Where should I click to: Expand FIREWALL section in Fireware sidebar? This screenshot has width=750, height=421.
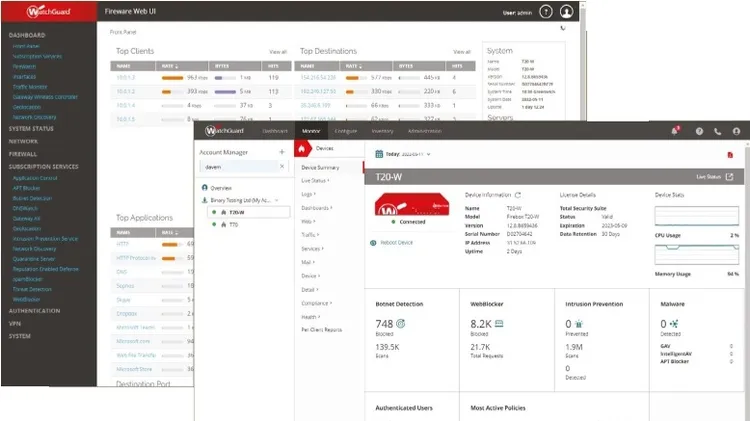coord(22,154)
